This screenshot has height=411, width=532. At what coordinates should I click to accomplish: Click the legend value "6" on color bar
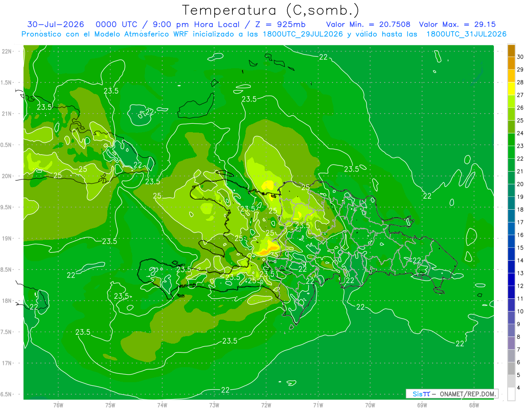click(x=519, y=362)
